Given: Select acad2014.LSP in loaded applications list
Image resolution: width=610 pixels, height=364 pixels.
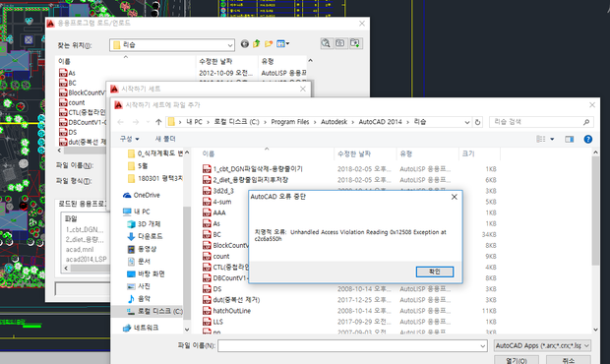Looking at the screenshot, I should pyautogui.click(x=86, y=259).
